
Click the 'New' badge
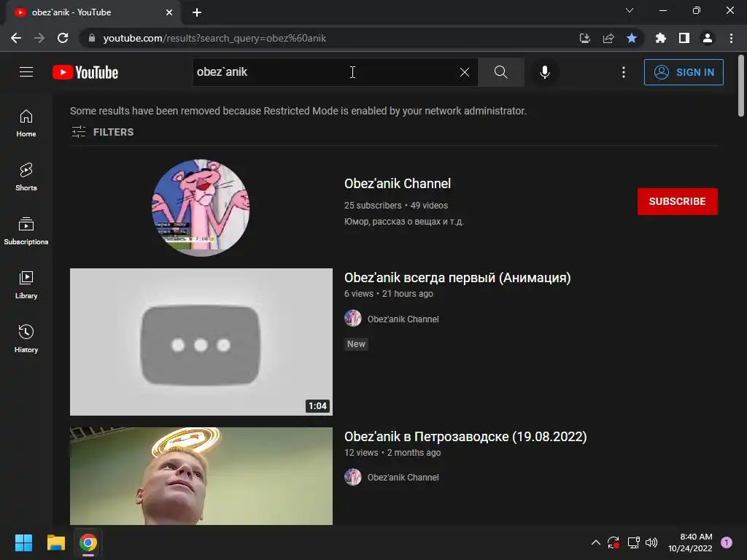coord(356,344)
